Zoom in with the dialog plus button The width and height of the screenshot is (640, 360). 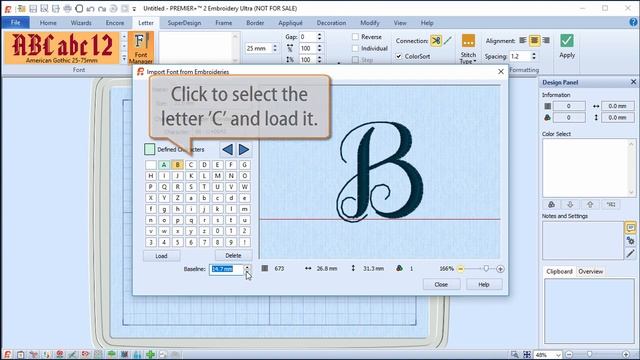pos(500,269)
